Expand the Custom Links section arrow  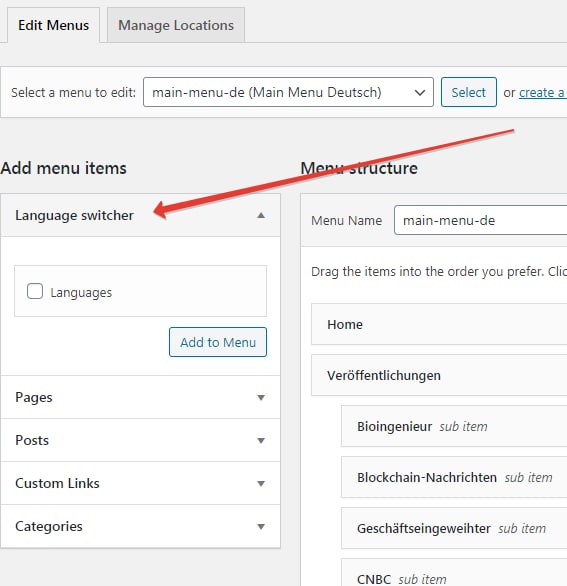tap(261, 483)
